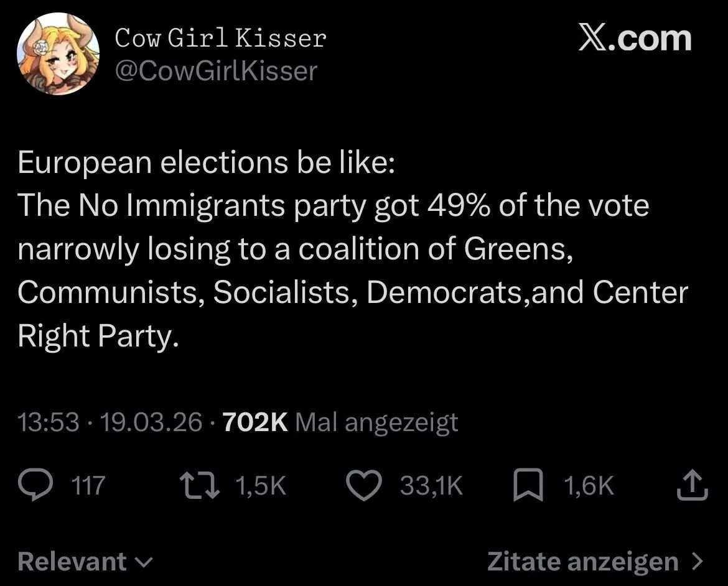728x586 pixels.
Task: Click the like count 33,1K
Action: (x=431, y=486)
